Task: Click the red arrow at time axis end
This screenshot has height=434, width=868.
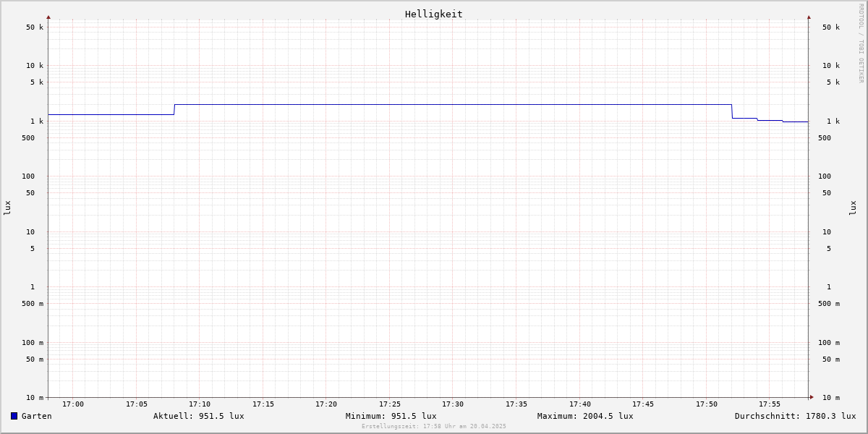Action: [x=812, y=397]
